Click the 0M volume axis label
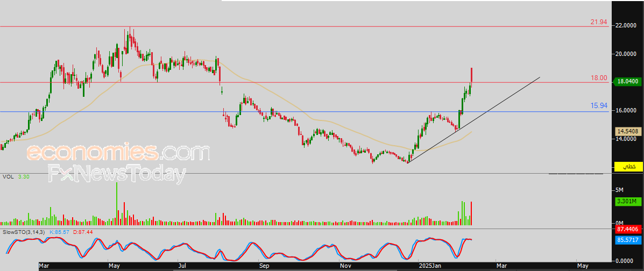Screen dimensions: 644x271 620,223
